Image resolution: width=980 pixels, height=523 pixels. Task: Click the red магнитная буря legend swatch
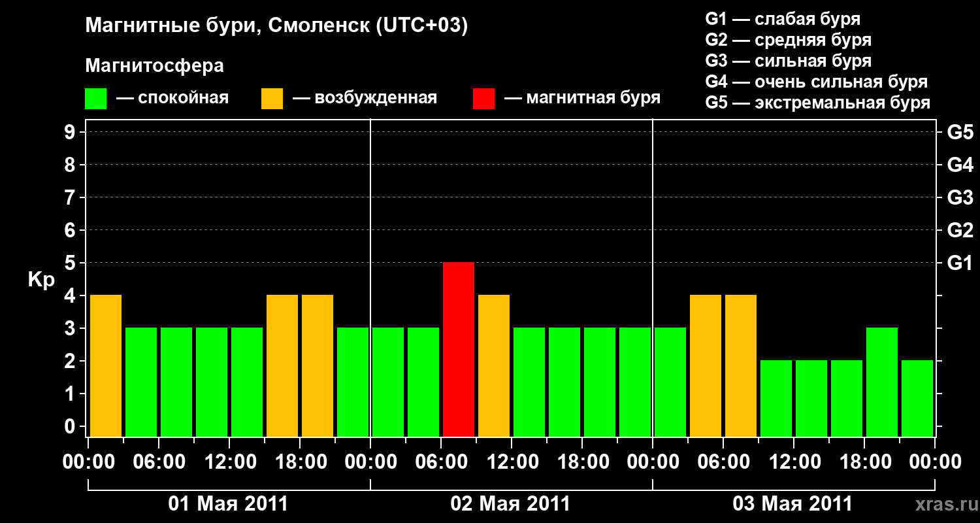(x=483, y=99)
